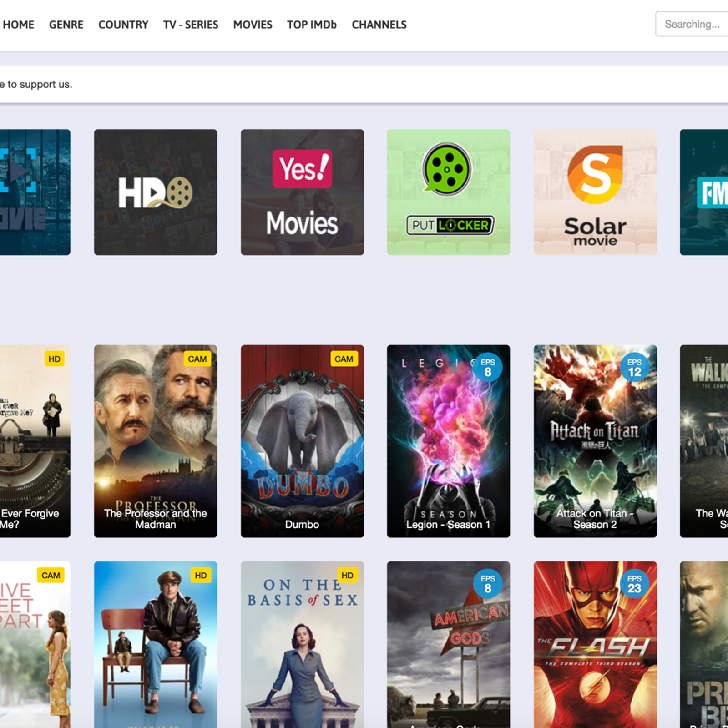The width and height of the screenshot is (728, 728).
Task: Open the TOP IMDb list
Action: [312, 25]
